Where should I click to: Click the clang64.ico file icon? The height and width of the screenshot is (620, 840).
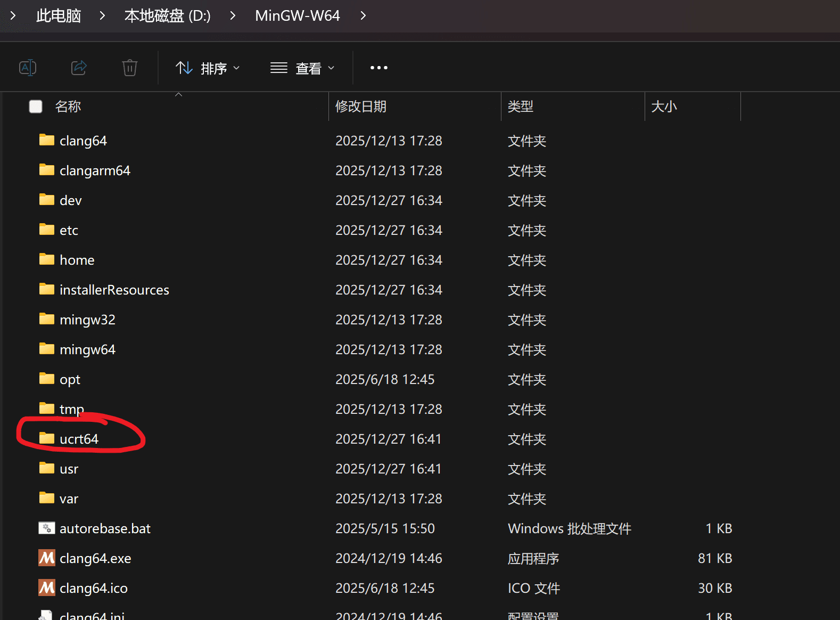point(47,588)
